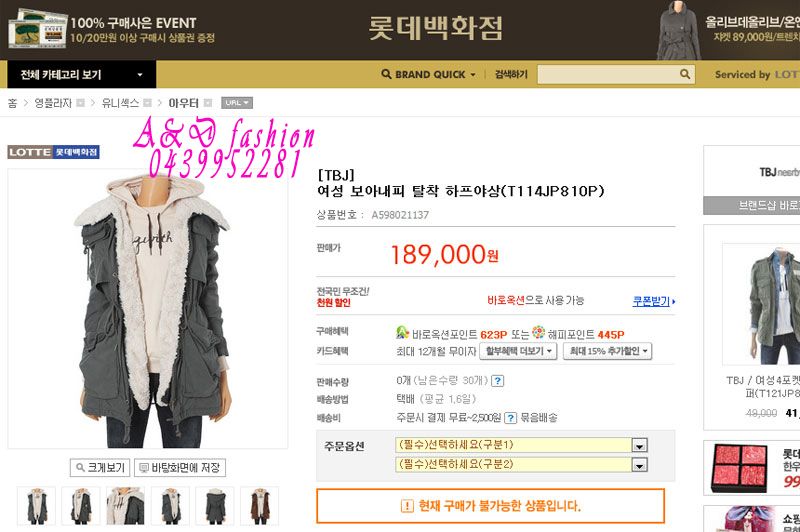The height and width of the screenshot is (532, 800).
Task: Click the 크게보기 enlarge image button
Action: (100, 468)
